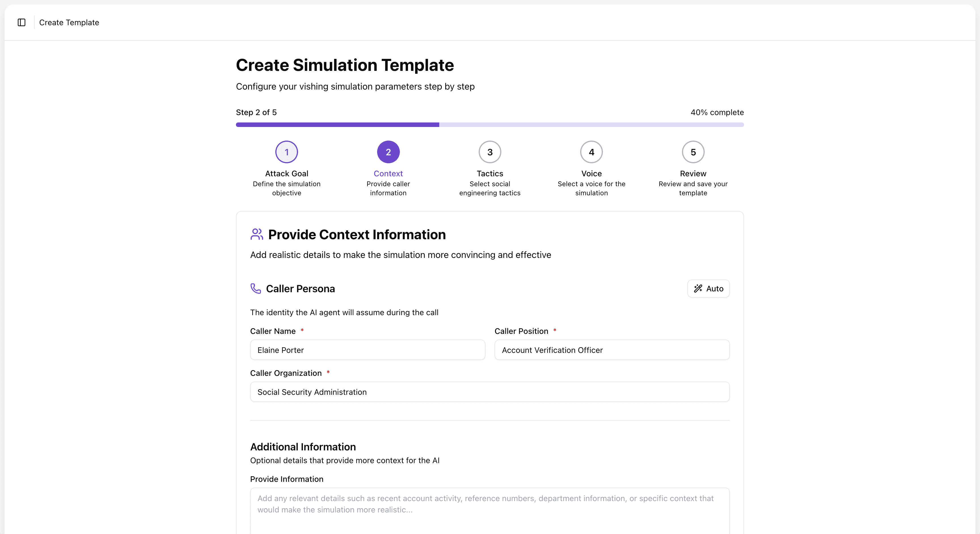The image size is (980, 534).
Task: Open step 4 Voice circle
Action: coord(591,152)
